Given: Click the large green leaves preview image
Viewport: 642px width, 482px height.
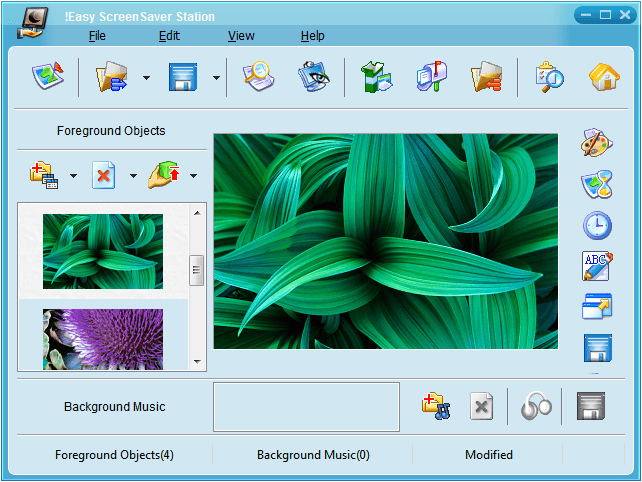Looking at the screenshot, I should tap(385, 241).
